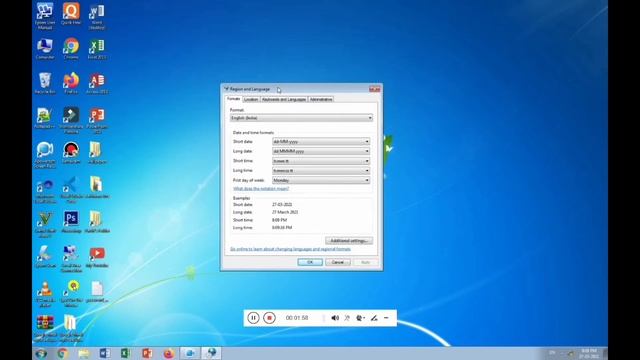Launch Excel from the taskbar
The height and width of the screenshot is (360, 640).
126,353
